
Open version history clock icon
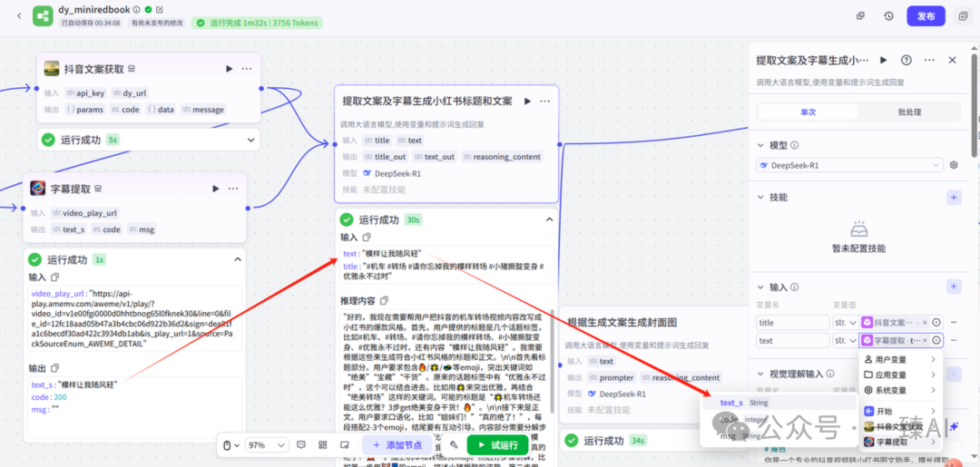tap(888, 16)
